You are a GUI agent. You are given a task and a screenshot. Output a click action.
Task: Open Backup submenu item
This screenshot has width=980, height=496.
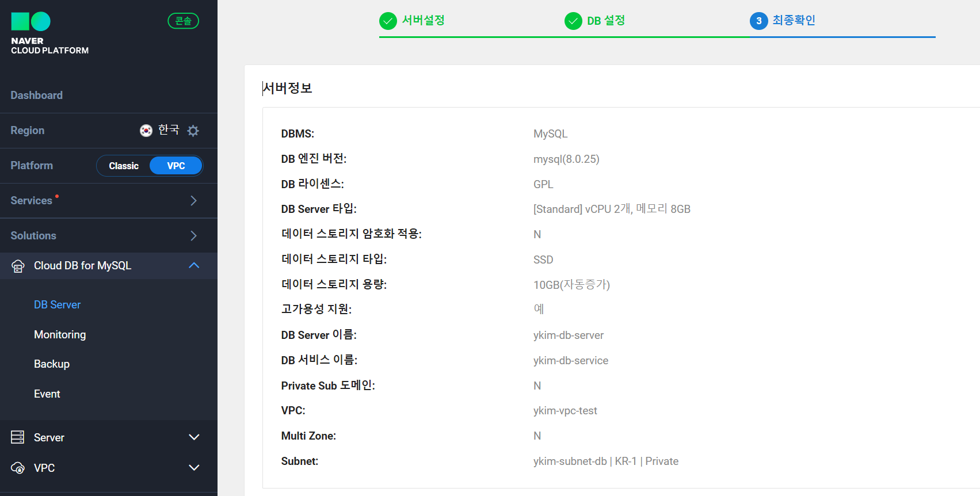tap(52, 364)
